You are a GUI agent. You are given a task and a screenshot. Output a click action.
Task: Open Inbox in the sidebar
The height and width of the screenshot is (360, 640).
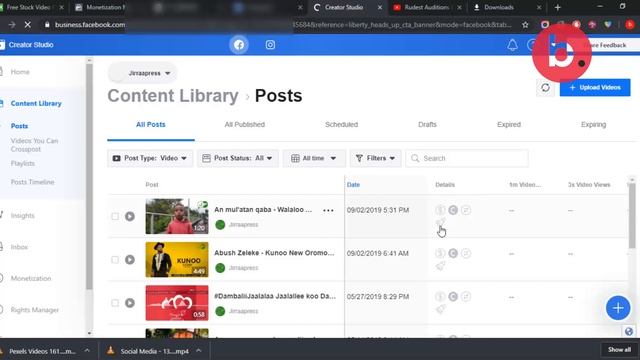(x=19, y=247)
